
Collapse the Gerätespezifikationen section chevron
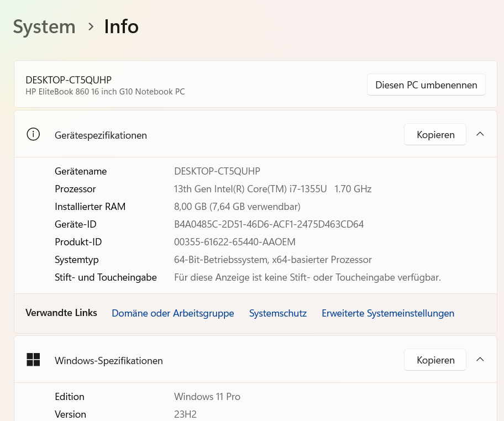pyautogui.click(x=480, y=134)
